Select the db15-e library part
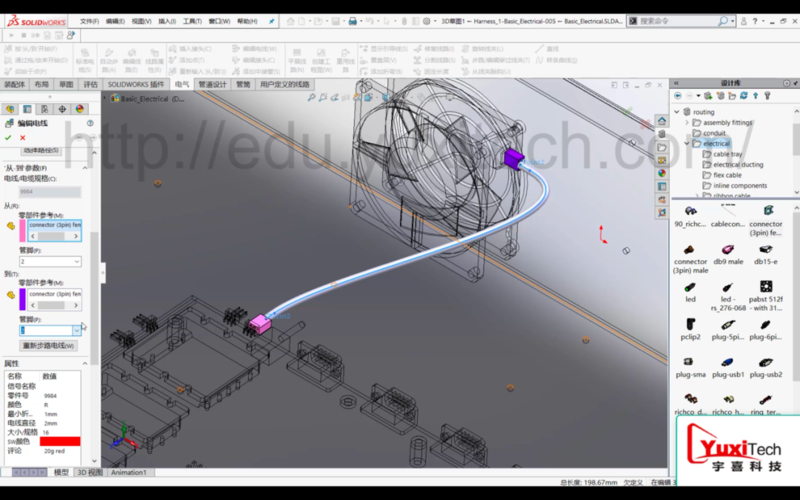The width and height of the screenshot is (800, 500). (766, 255)
